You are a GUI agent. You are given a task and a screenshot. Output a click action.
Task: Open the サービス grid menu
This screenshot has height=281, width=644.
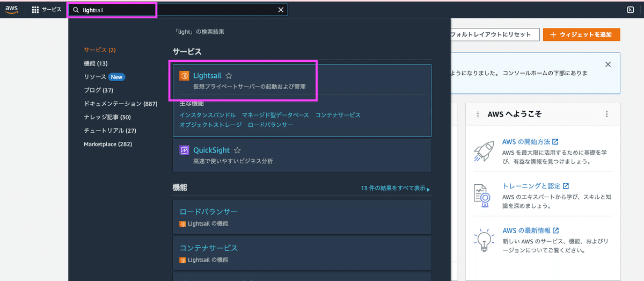point(47,10)
